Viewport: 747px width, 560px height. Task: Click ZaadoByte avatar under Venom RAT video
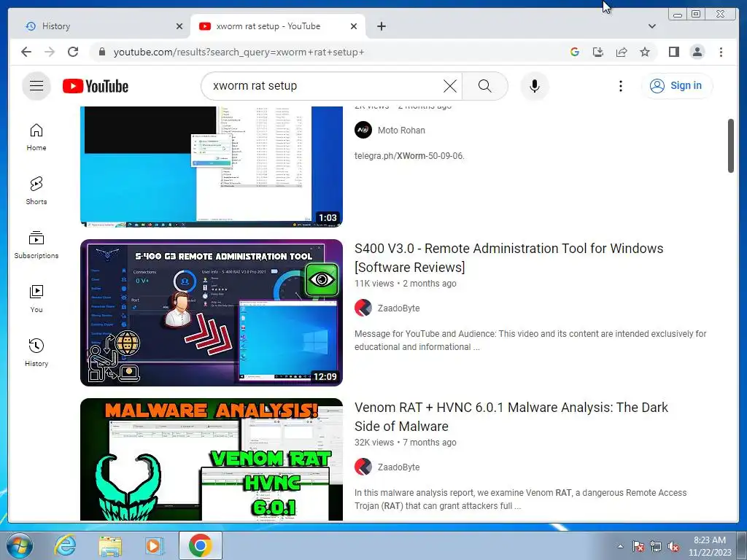click(x=363, y=467)
